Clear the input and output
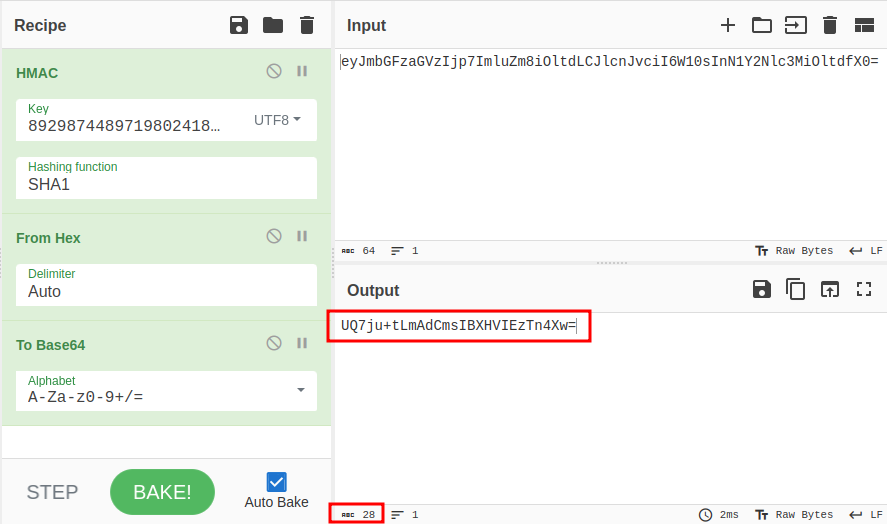 829,25
